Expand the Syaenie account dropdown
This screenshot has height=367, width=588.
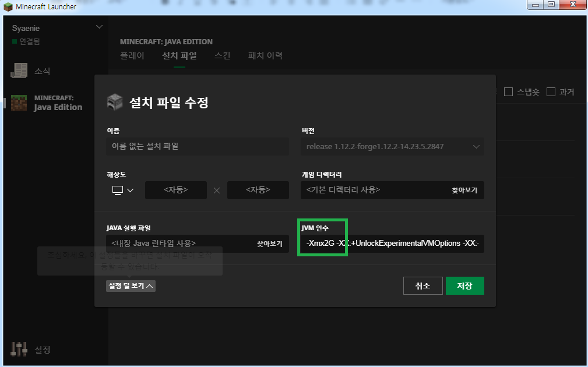point(100,27)
